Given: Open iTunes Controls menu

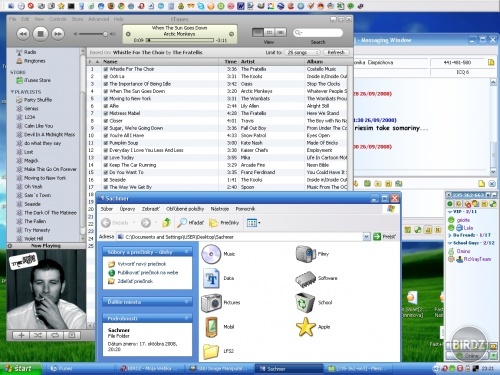Looking at the screenshot, I should (58, 19).
